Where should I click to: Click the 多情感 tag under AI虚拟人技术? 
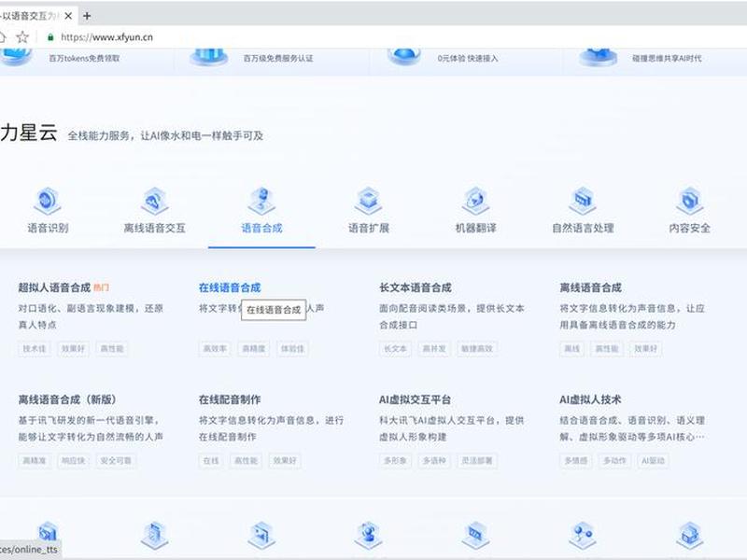[x=575, y=460]
